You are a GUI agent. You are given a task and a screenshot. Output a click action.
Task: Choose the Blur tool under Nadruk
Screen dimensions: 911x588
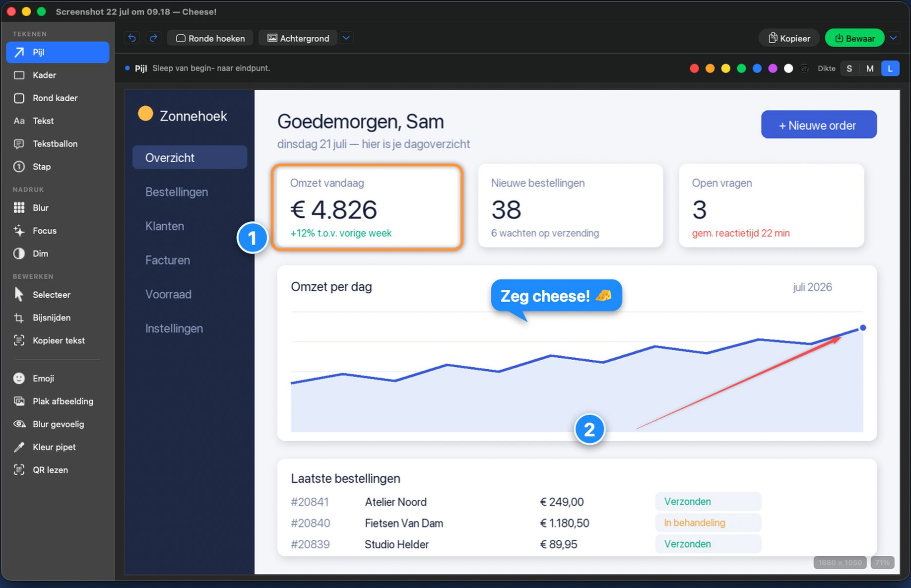click(x=58, y=207)
